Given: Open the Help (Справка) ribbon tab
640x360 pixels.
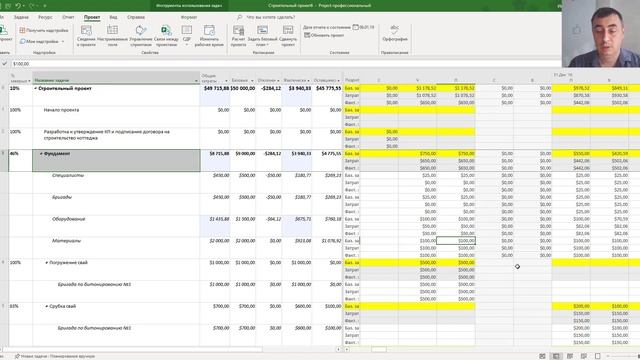Looking at the screenshot, I should (136, 17).
